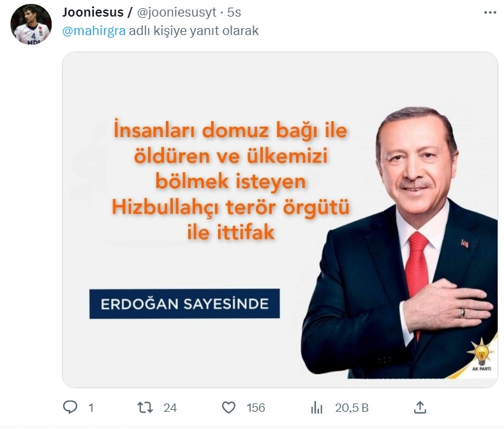Open the 5s timestamp link
This screenshot has height=429, width=504.
234,13
